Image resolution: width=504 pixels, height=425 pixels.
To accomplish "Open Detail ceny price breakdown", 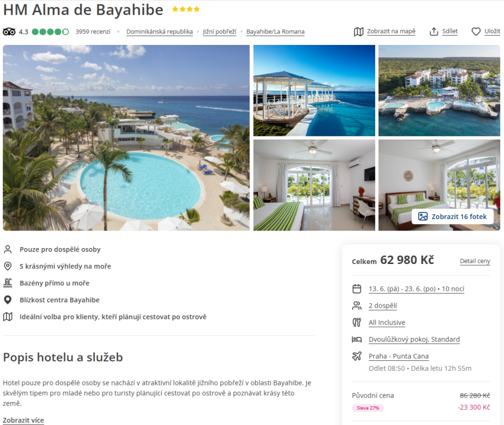I will point(475,261).
